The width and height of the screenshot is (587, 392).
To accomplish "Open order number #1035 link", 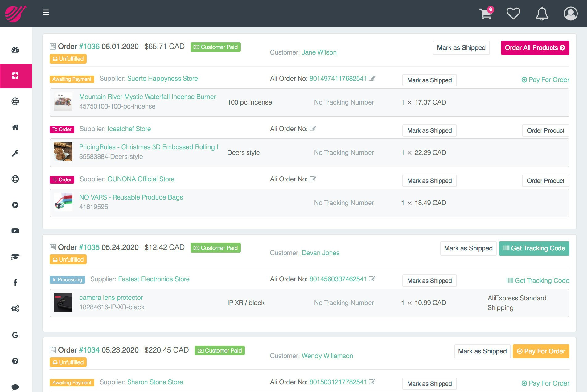I will coord(89,247).
